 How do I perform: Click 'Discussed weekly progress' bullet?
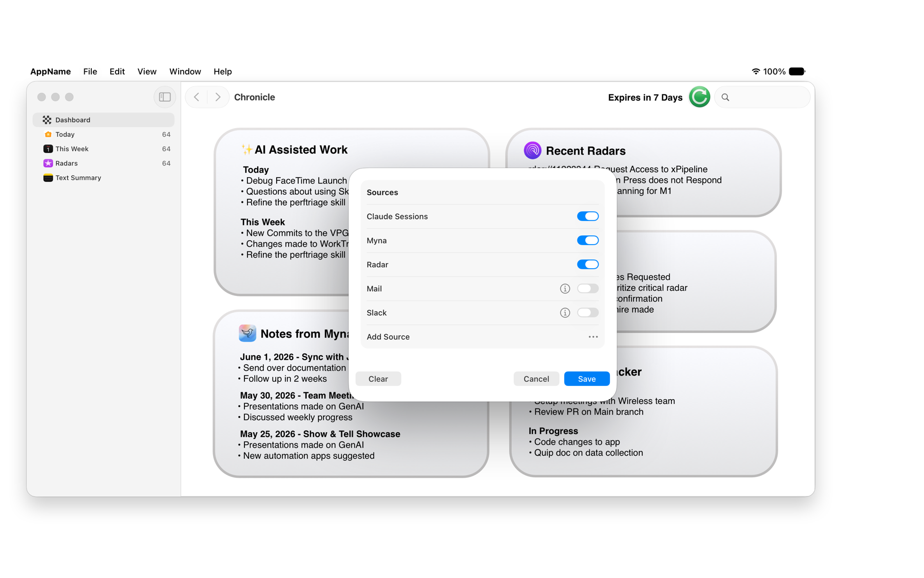click(295, 417)
